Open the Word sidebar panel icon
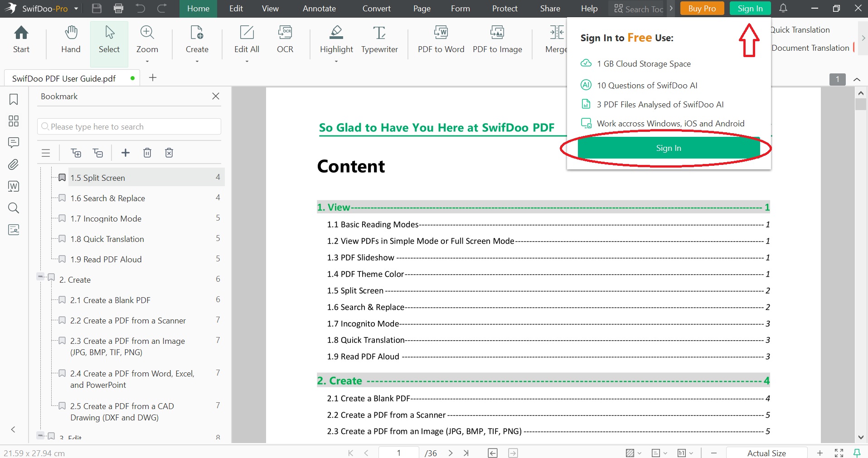868x458 pixels. 14,186
